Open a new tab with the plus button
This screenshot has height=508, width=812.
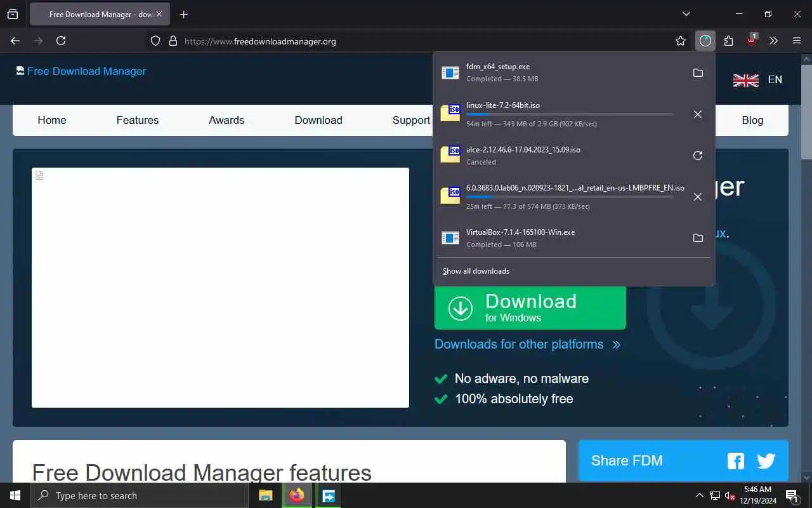coord(183,15)
